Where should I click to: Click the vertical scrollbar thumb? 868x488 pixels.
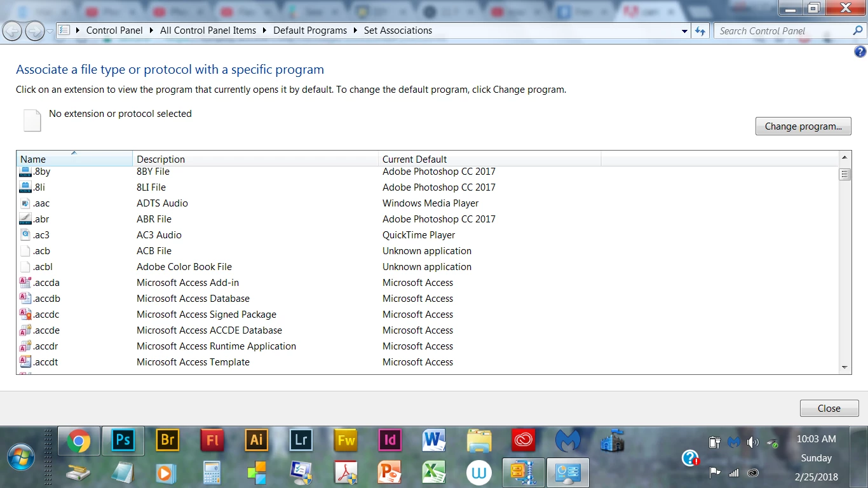pyautogui.click(x=844, y=174)
